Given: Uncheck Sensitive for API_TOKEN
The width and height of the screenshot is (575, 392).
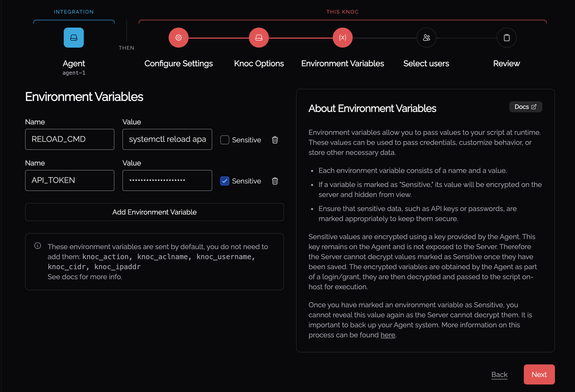Looking at the screenshot, I should pyautogui.click(x=225, y=181).
